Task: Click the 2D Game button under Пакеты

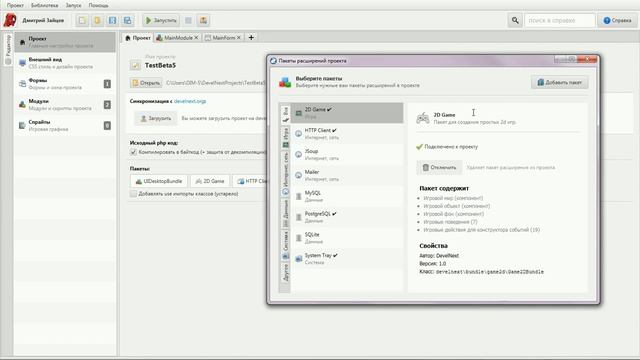Action: pos(210,181)
